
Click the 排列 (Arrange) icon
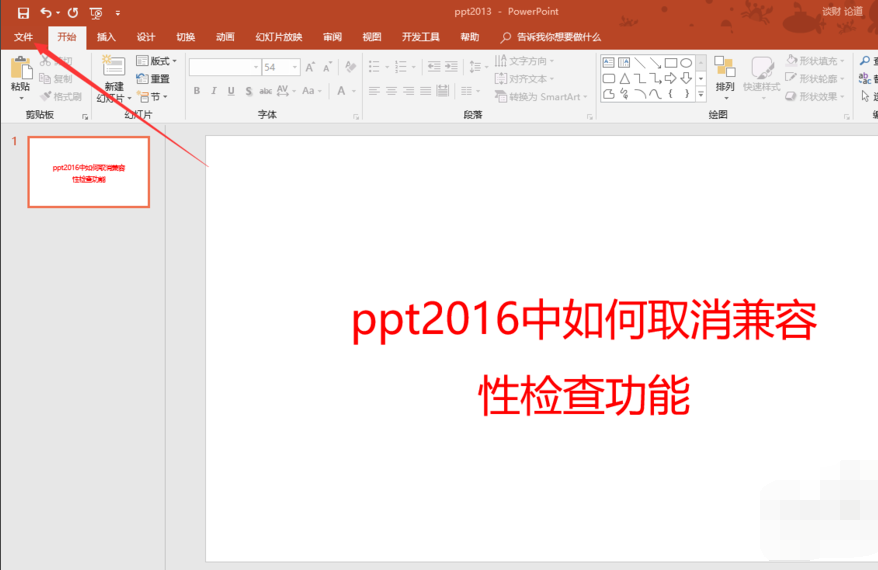[x=725, y=67]
